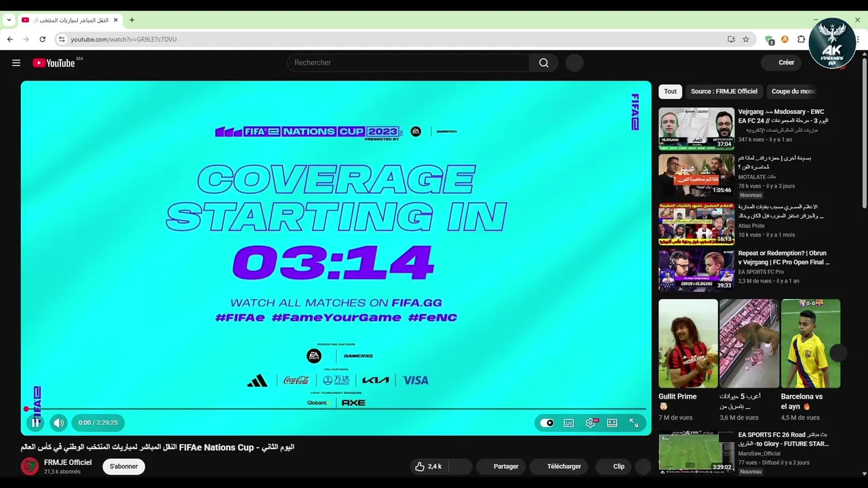Open the HD settings gear in the player
The height and width of the screenshot is (488, 868).
coord(591,423)
